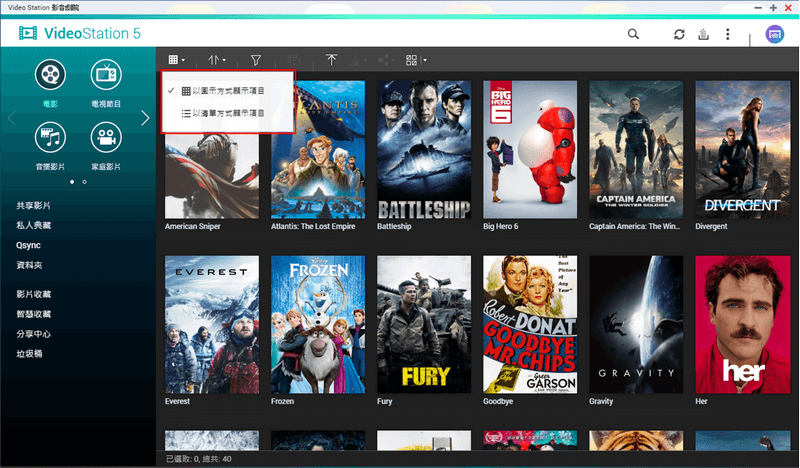Open the download dropdown in toolbar
The width and height of the screenshot is (800, 468).
tap(359, 60)
